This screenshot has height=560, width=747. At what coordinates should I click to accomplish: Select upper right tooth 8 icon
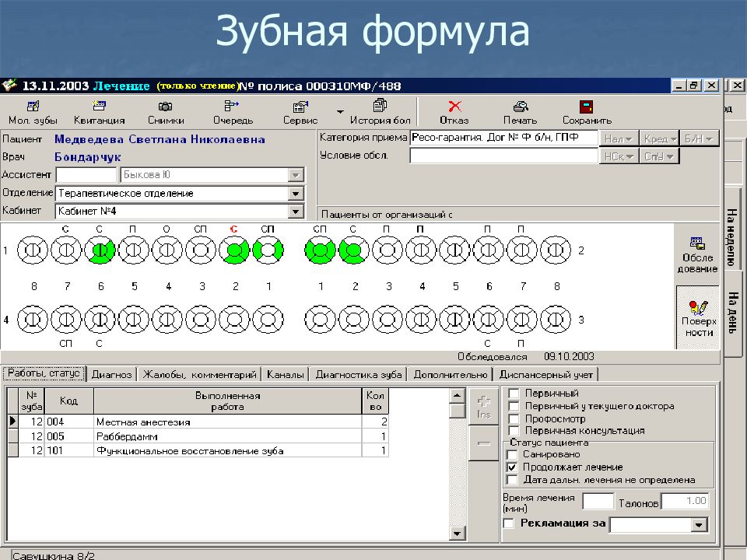(33, 250)
